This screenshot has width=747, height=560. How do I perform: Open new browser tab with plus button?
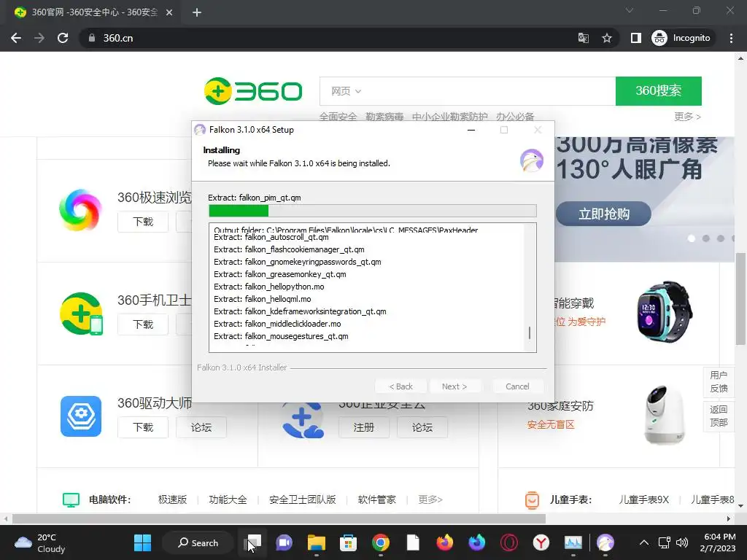[197, 12]
